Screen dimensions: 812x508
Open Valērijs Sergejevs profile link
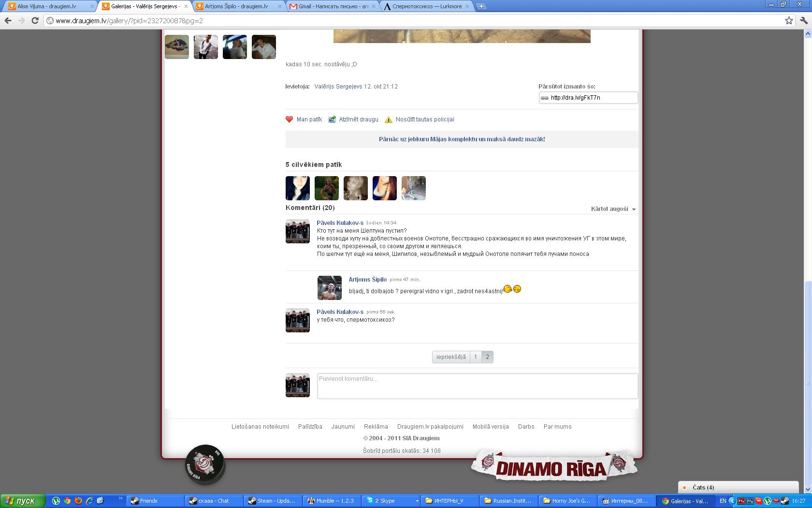pos(338,87)
